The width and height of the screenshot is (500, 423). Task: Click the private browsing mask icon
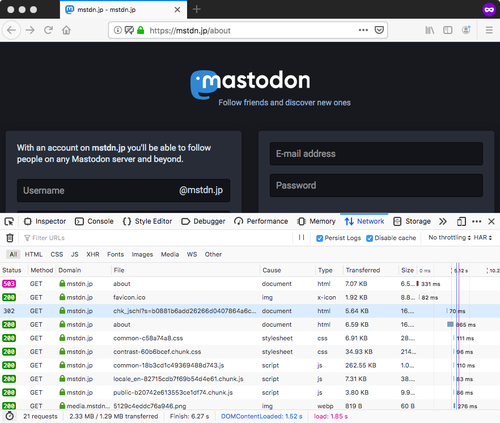pyautogui.click(x=489, y=9)
